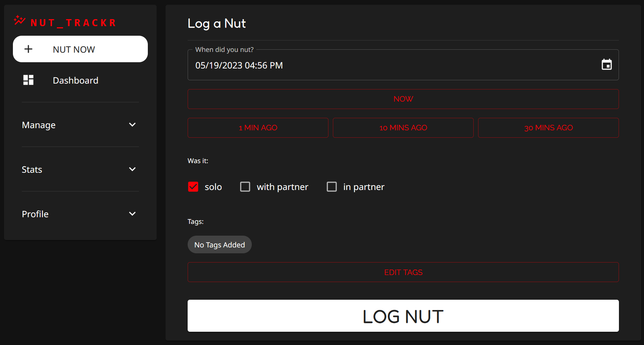
Task: Click the NUT_TRACKR logo icon
Action: coord(20,20)
